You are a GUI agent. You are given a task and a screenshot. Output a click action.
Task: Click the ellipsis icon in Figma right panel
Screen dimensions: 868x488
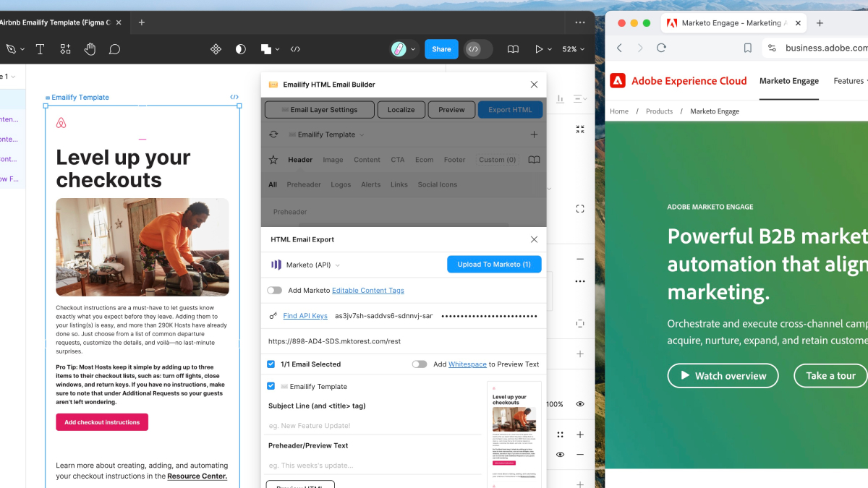[580, 281]
